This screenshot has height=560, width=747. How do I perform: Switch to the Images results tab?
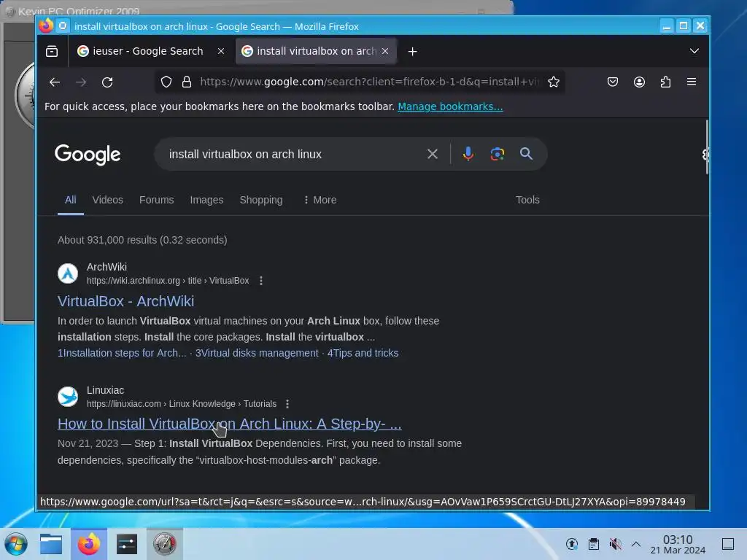pyautogui.click(x=206, y=200)
